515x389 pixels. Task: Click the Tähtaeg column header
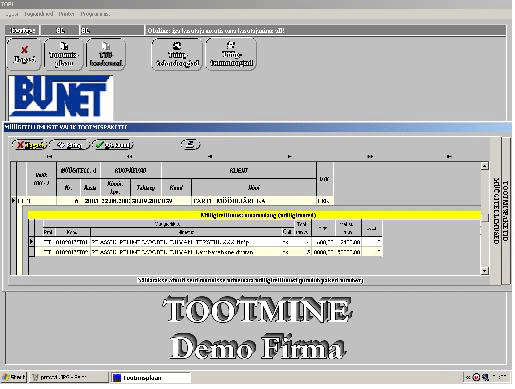point(146,188)
